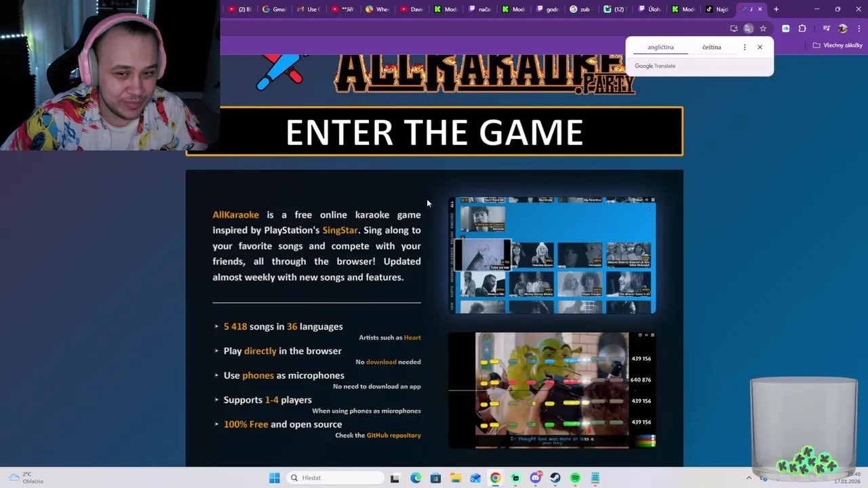Viewport: 868px width, 488px height.
Task: Switch to the 'Najd' TikTok tab
Action: (x=717, y=9)
